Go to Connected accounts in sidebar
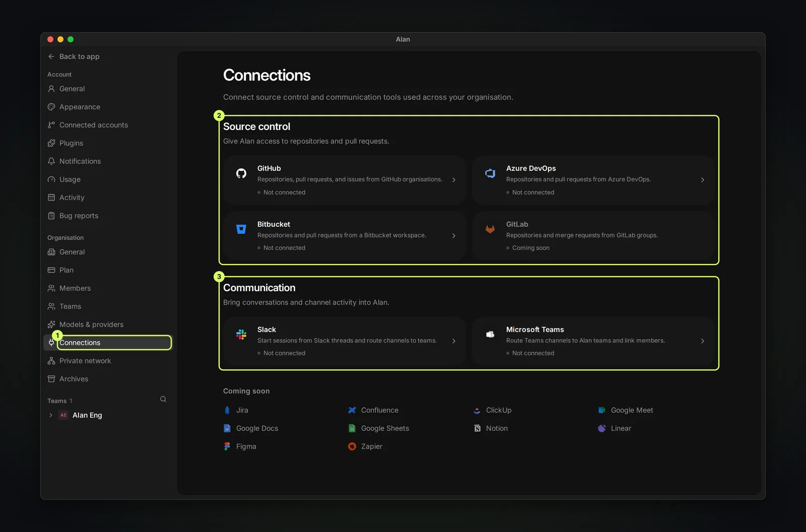 click(108, 125)
